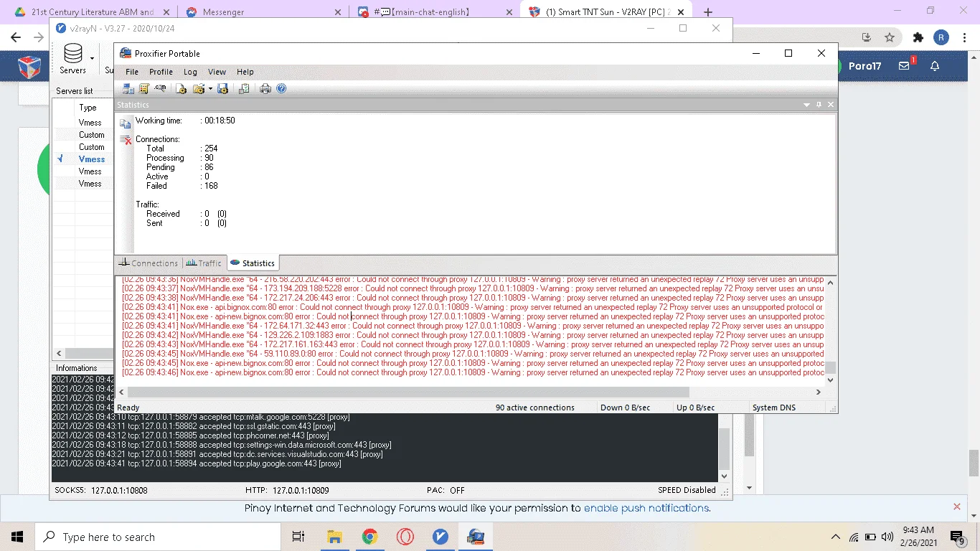The image size is (980, 551).
Task: Open the Statistics pane dropdown arrow
Action: (806, 105)
